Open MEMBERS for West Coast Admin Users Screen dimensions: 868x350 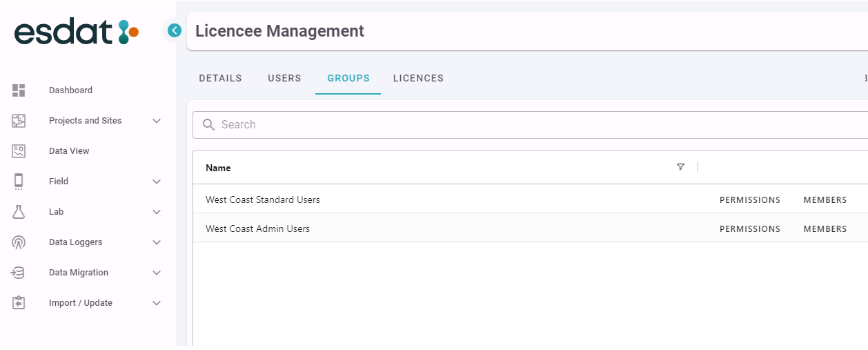click(x=825, y=229)
